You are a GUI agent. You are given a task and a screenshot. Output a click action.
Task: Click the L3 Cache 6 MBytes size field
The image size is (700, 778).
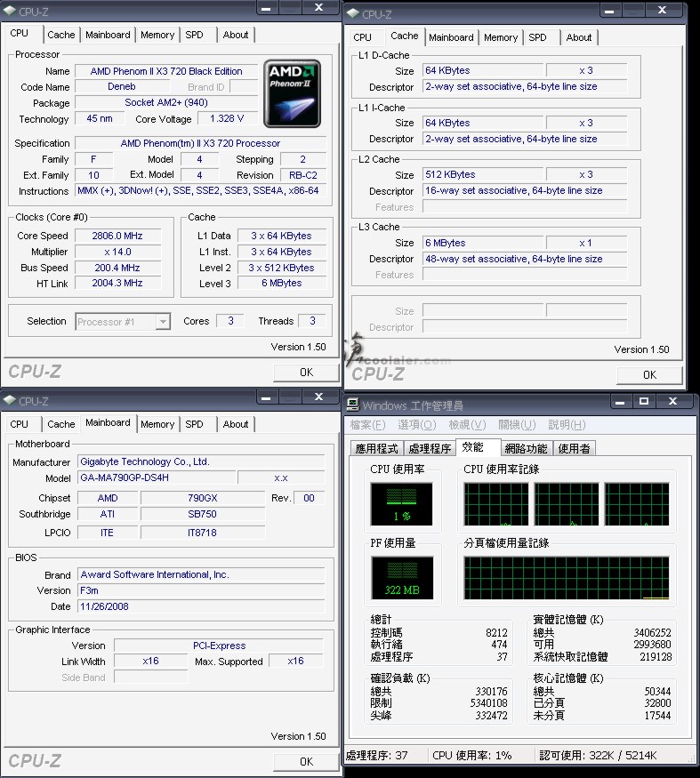[483, 243]
